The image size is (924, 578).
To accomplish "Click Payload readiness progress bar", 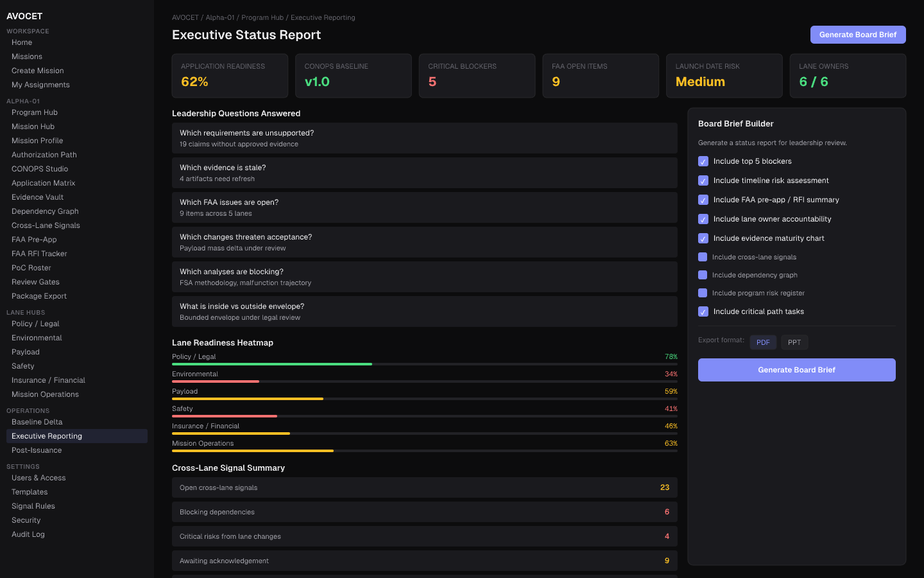I will [x=425, y=399].
